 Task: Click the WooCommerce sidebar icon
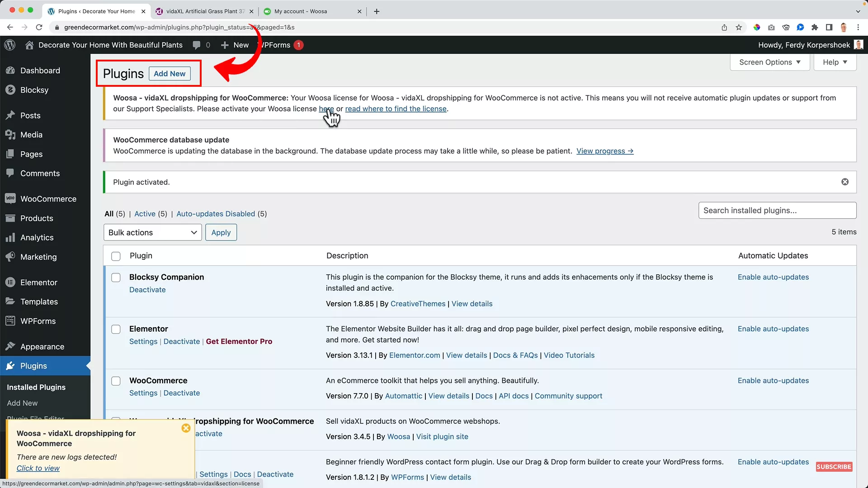[10, 198]
